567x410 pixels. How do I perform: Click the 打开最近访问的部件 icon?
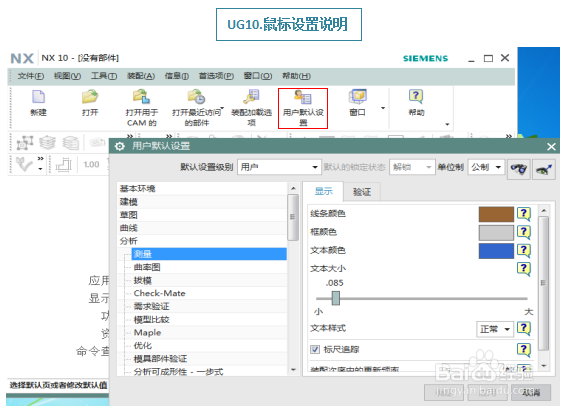click(196, 97)
